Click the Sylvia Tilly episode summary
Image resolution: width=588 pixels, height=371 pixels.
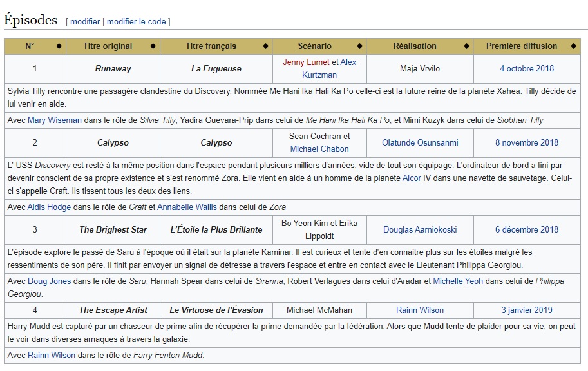[x=292, y=97]
